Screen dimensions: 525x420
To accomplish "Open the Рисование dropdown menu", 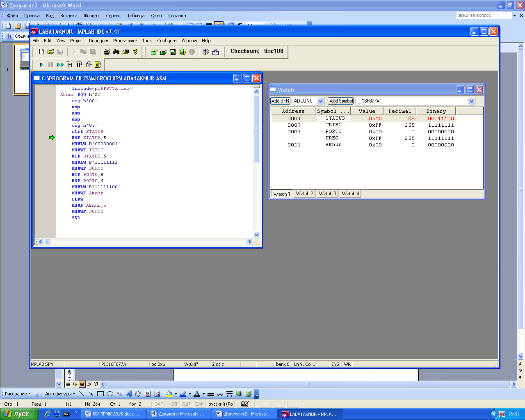I will click(x=17, y=394).
